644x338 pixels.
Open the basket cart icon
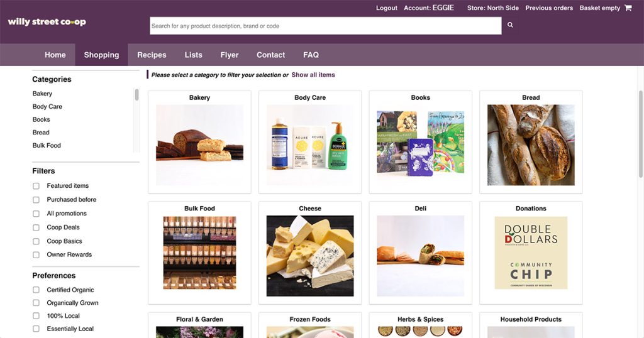pos(628,8)
